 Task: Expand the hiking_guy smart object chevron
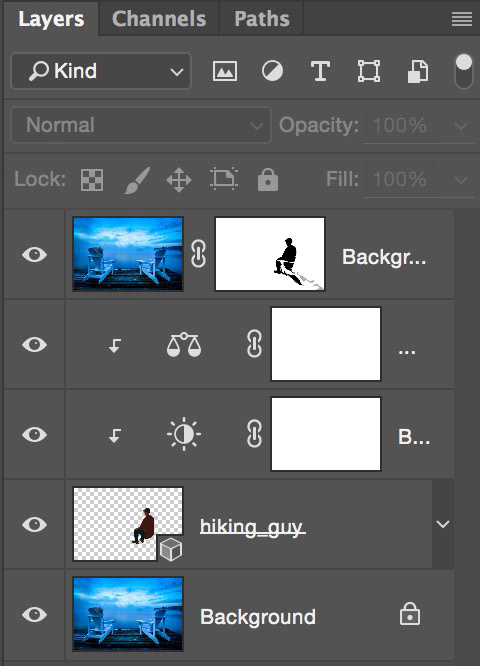[x=443, y=524]
